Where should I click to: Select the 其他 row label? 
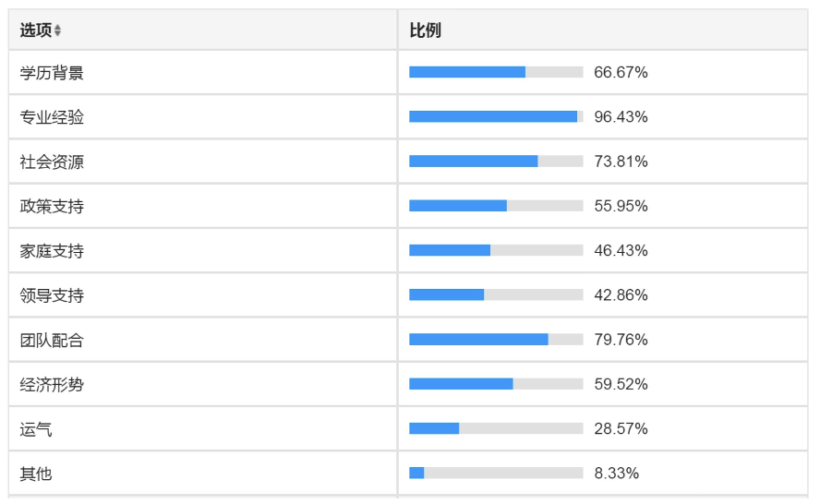point(36,474)
